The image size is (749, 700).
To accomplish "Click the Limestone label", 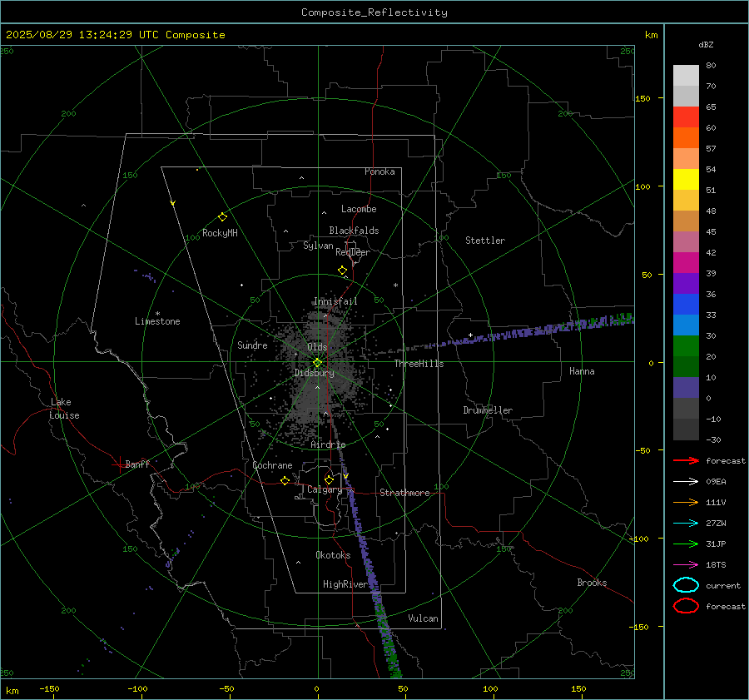I will pos(157,321).
